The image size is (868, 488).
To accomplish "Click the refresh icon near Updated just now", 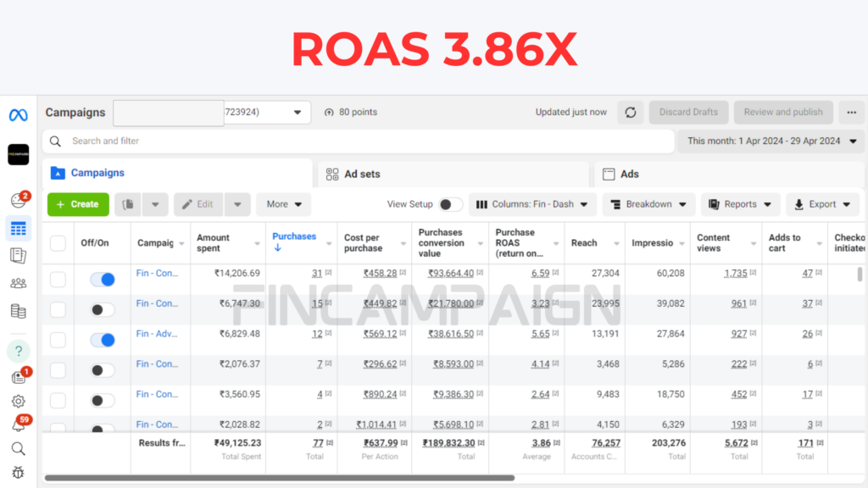I will pos(630,112).
